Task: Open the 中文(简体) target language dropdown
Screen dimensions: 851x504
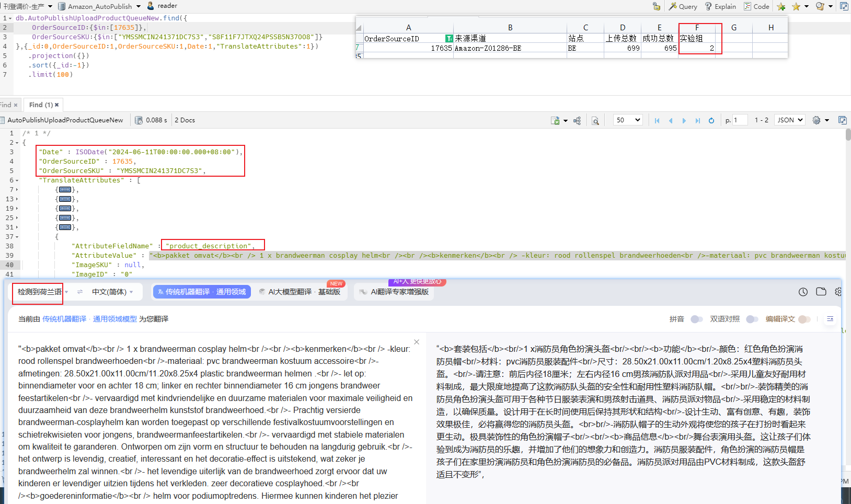Action: coord(112,292)
